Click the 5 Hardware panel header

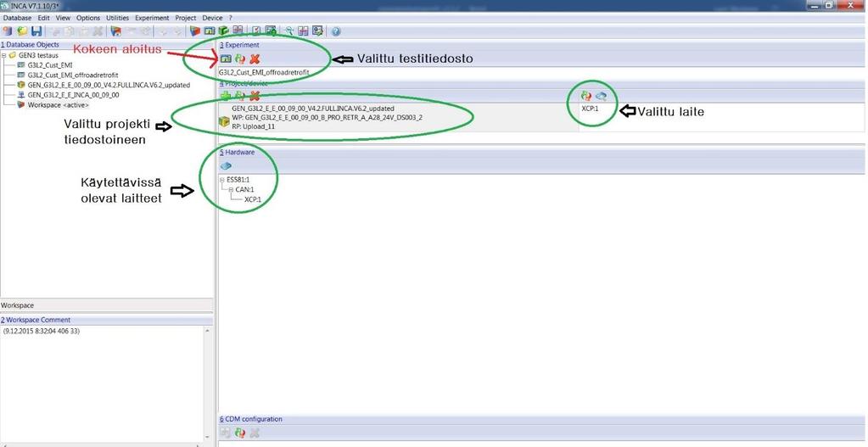point(237,152)
